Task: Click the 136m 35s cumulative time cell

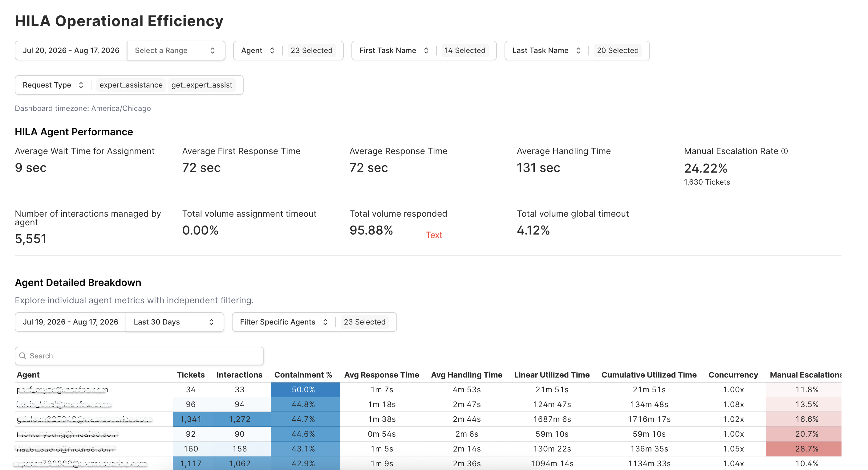Action: [649, 449]
